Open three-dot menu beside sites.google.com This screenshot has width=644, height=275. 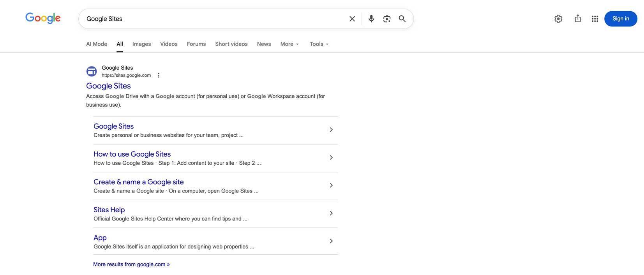(159, 75)
